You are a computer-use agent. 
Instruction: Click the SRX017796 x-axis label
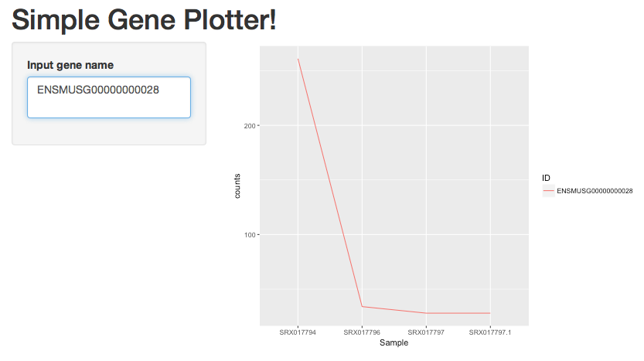click(362, 332)
